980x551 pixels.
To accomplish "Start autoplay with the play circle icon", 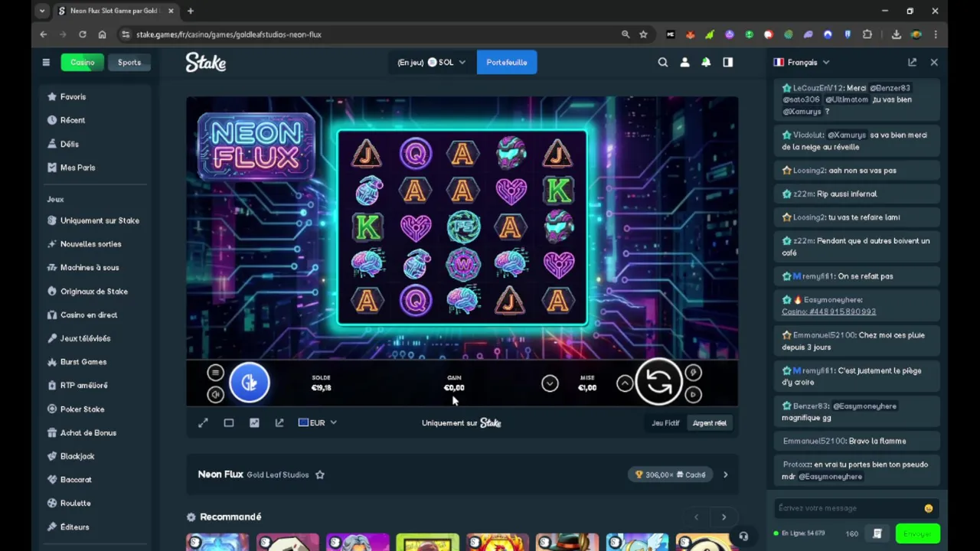I will click(x=693, y=394).
